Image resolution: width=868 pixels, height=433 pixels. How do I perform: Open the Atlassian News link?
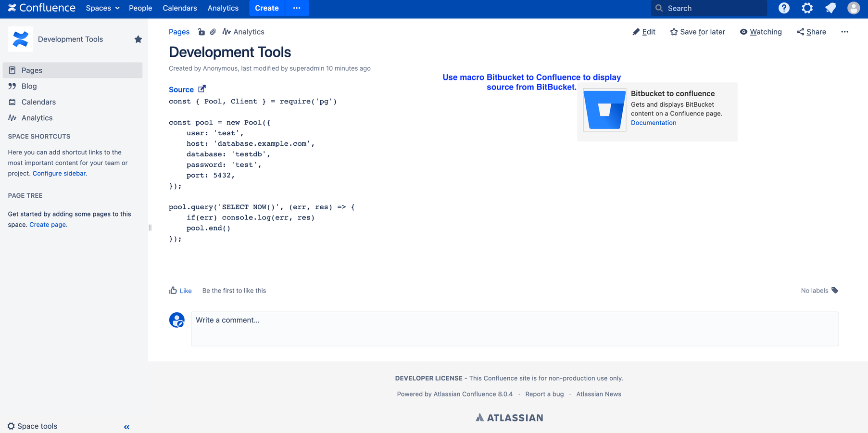(599, 394)
